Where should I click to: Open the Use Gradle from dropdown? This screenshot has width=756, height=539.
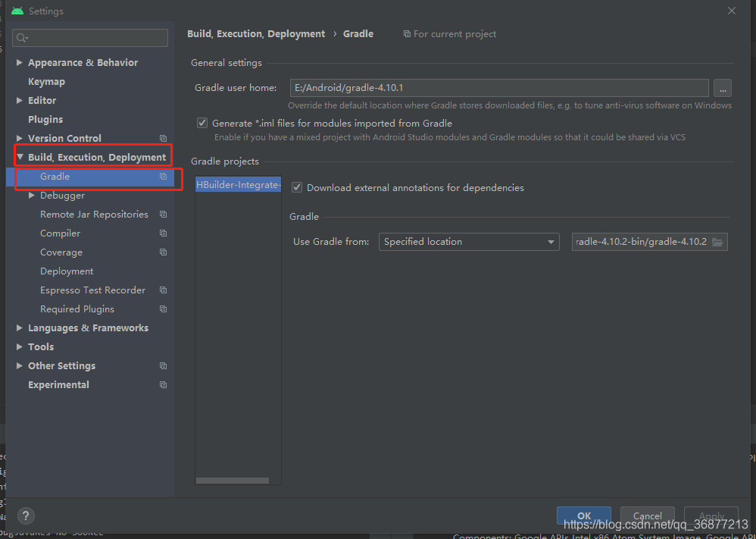click(x=469, y=242)
